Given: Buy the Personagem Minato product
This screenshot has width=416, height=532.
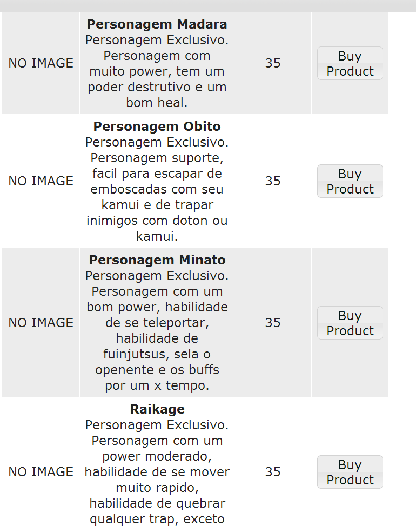Looking at the screenshot, I should coord(350,323).
